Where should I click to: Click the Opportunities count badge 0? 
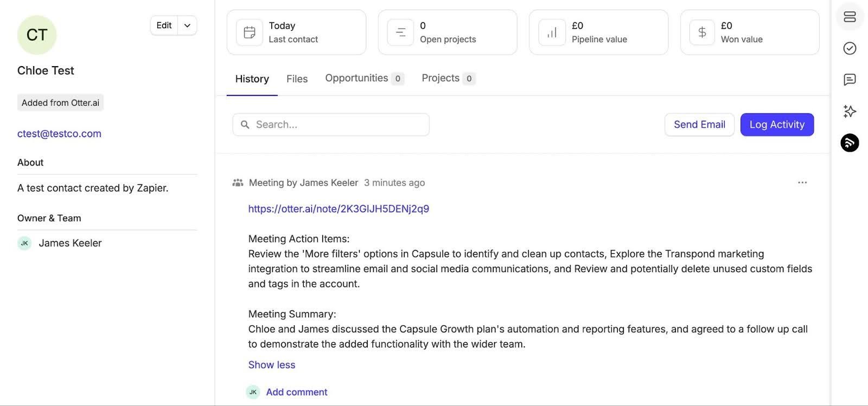point(398,79)
